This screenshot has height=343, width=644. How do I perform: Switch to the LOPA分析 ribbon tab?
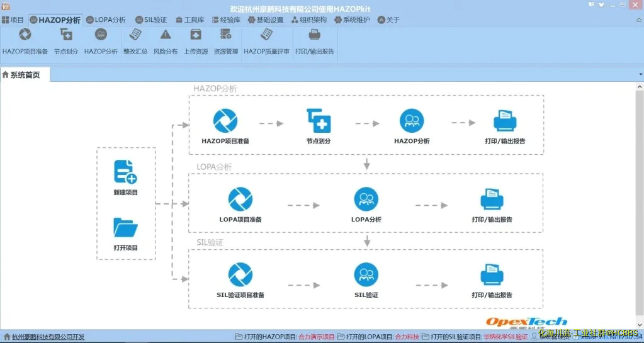coord(106,20)
